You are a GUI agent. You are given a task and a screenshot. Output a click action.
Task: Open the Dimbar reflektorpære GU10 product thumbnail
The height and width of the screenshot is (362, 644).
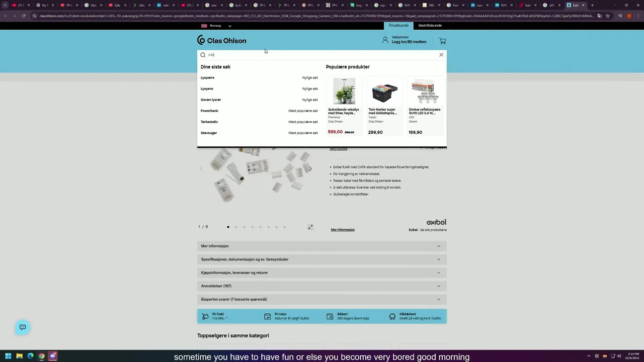[425, 91]
